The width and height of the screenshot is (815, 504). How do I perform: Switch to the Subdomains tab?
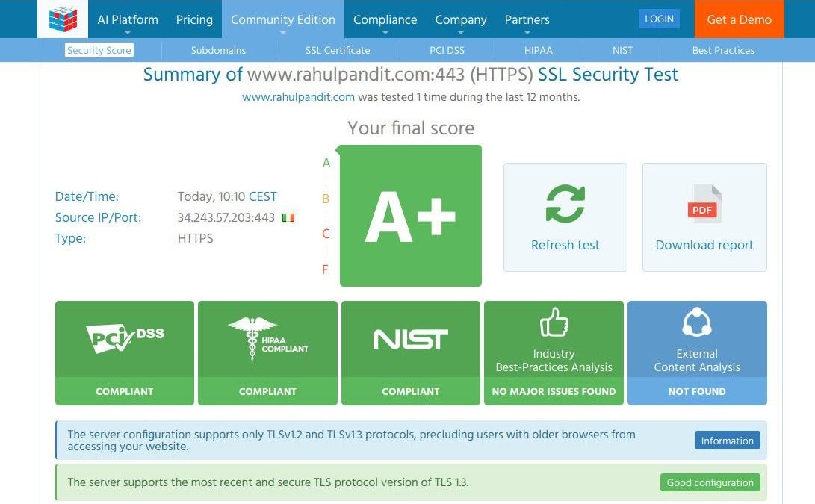coord(217,50)
